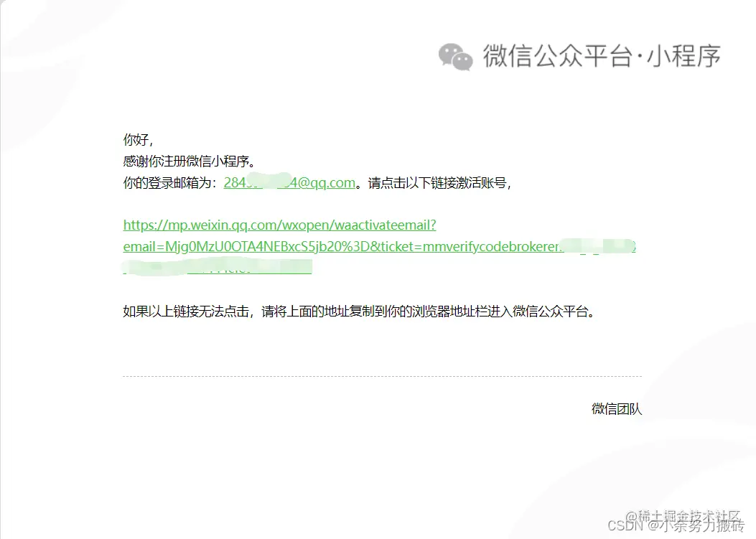Viewport: 756px width, 539px height.
Task: Open the https://mp.weixin.qq.com activation link
Action: pyautogui.click(x=280, y=225)
